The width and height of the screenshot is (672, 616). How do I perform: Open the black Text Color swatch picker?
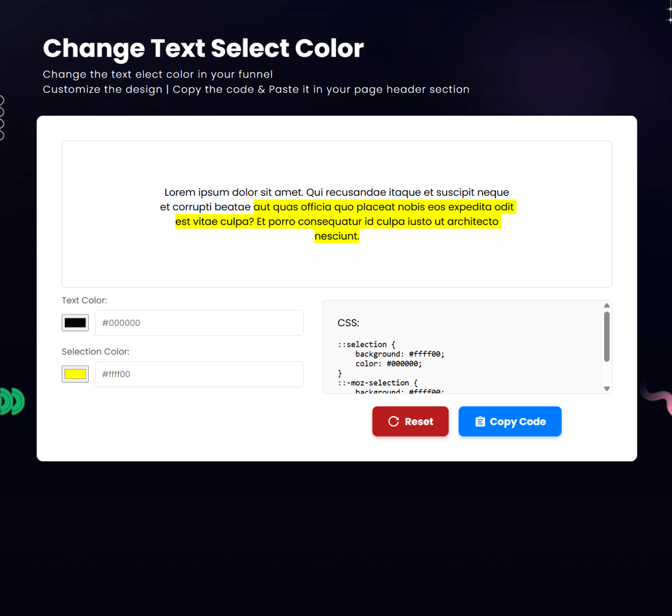coord(75,323)
